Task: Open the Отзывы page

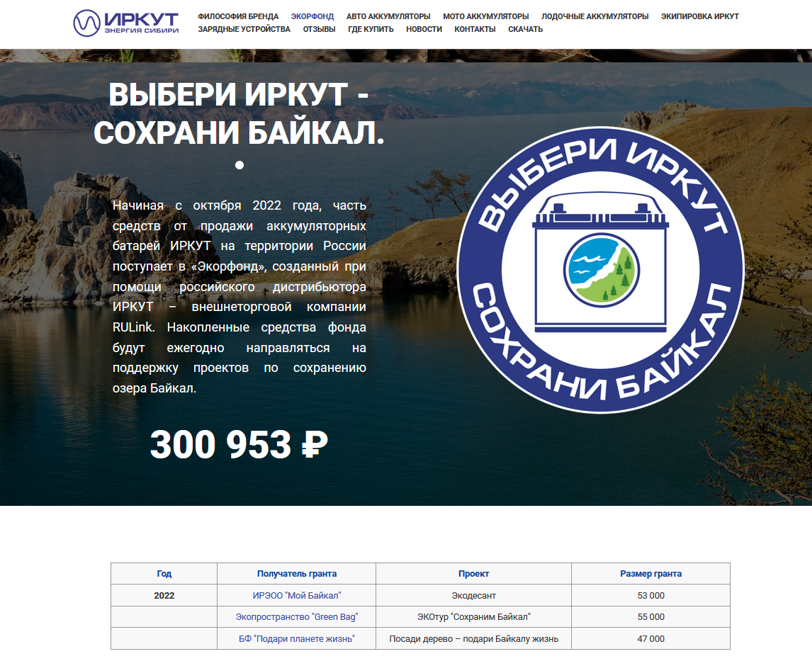Action: coord(319,30)
